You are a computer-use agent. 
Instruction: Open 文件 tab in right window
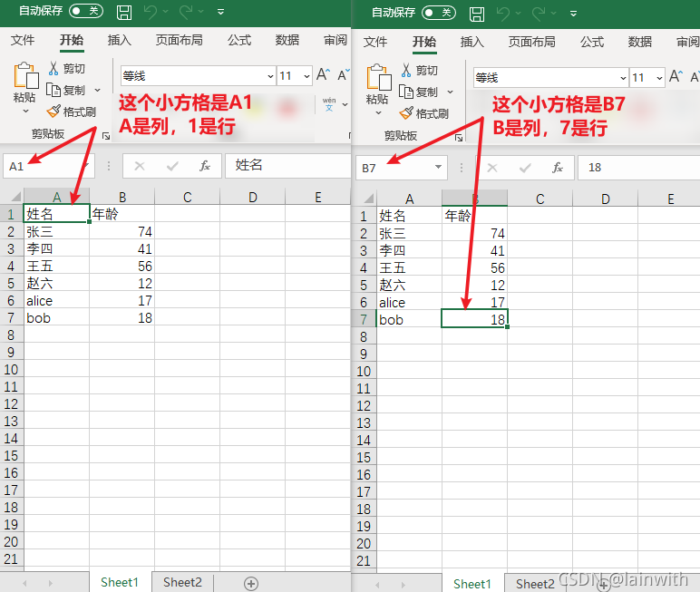click(375, 42)
